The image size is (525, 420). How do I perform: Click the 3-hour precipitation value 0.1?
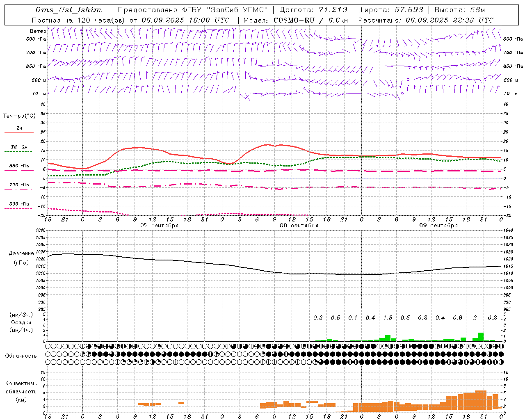point(353,317)
